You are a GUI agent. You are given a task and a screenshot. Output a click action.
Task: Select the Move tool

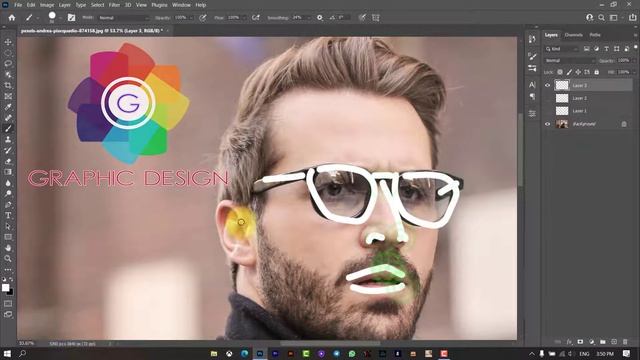point(8,42)
